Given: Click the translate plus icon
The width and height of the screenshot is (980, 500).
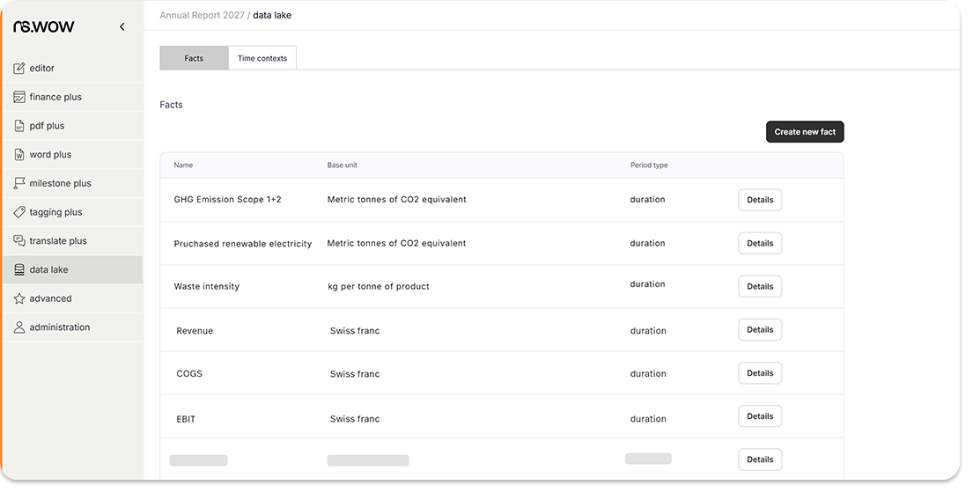Looking at the screenshot, I should point(19,241).
